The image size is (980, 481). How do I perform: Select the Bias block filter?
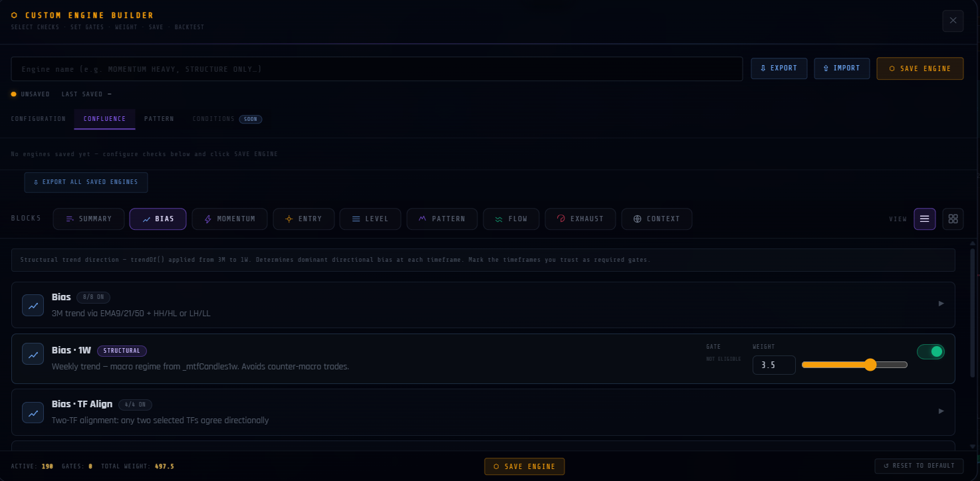coord(158,219)
